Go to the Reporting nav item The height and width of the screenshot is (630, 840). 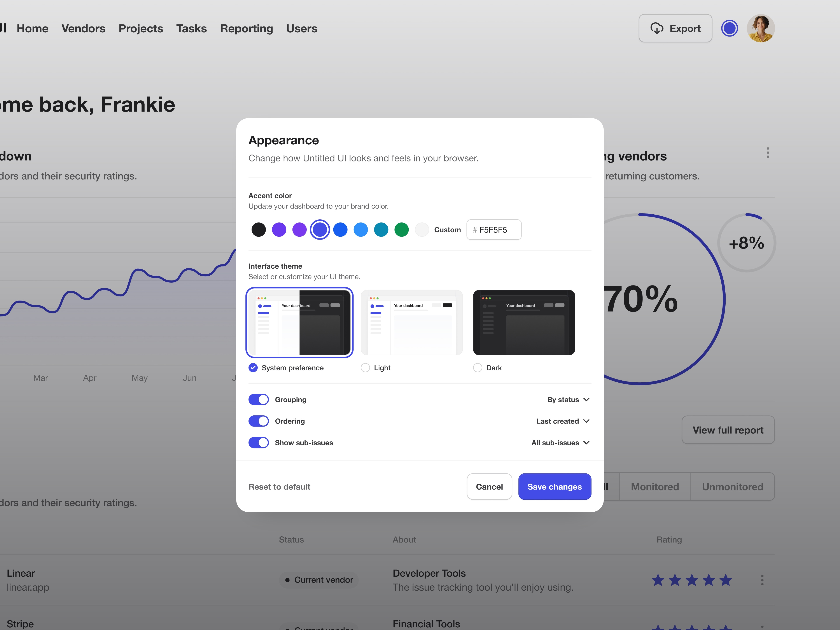[247, 28]
